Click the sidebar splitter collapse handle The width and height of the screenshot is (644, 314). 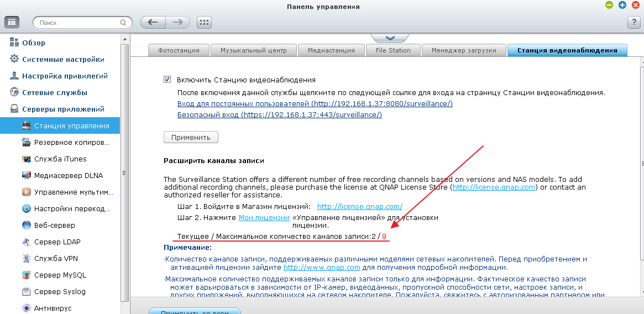[124, 173]
